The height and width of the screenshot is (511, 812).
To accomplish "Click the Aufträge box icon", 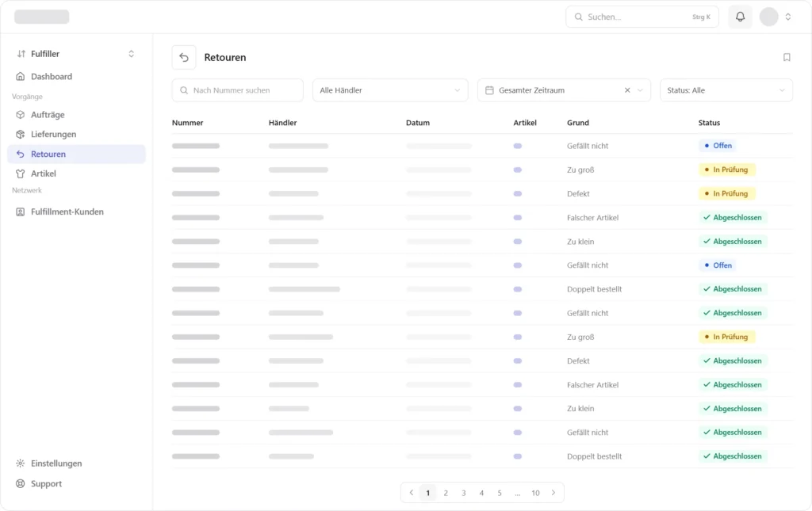I will pos(20,115).
